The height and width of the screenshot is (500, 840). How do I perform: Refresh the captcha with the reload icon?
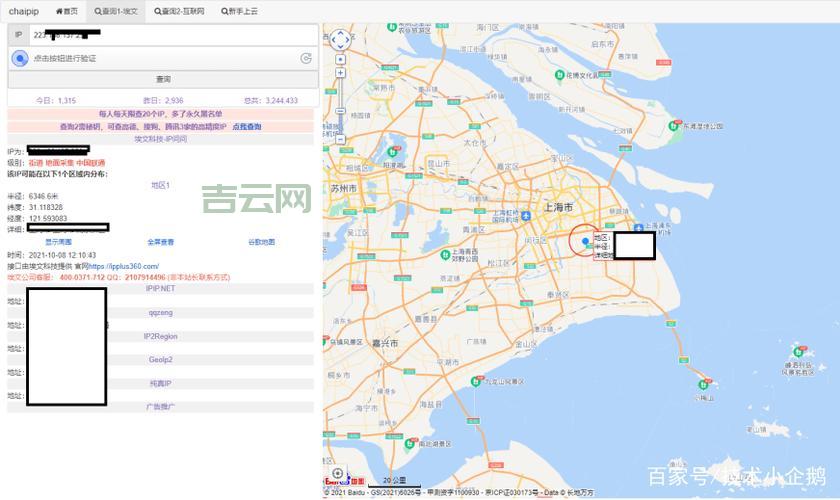306,58
